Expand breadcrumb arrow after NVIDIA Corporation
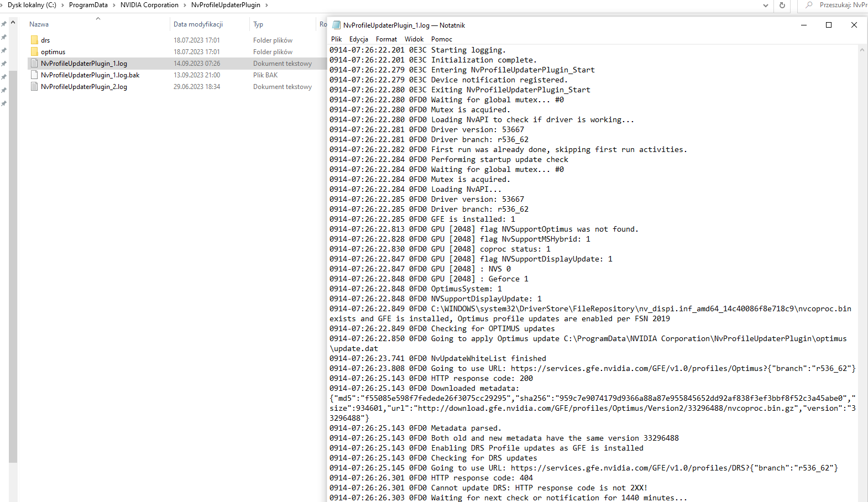Viewport: 868px width, 502px height. tap(185, 5)
